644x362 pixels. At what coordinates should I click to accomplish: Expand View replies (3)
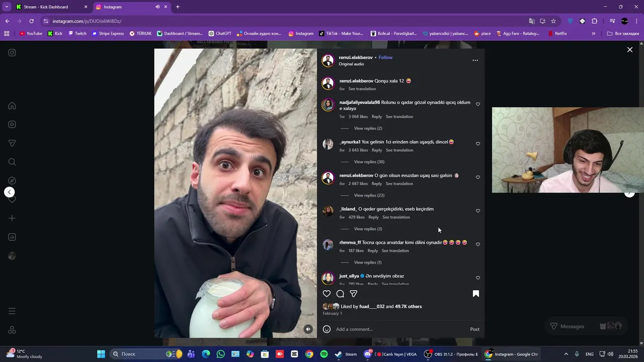[368, 229]
